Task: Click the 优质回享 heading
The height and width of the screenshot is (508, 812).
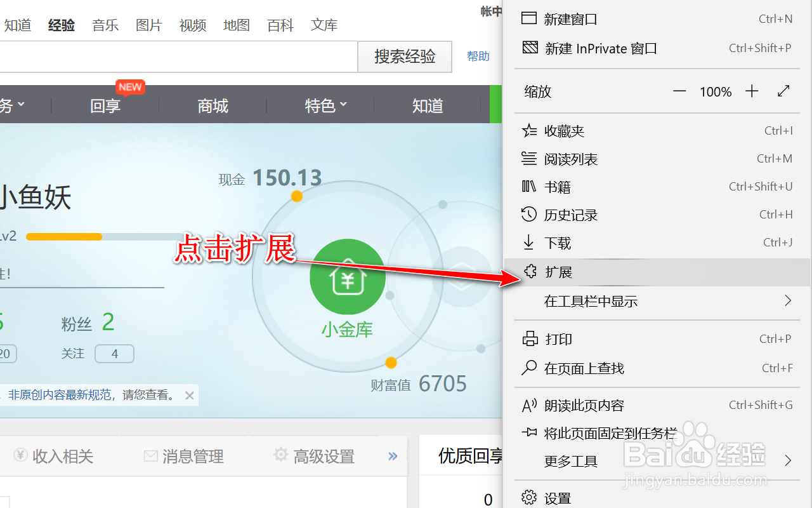Action: pyautogui.click(x=471, y=455)
